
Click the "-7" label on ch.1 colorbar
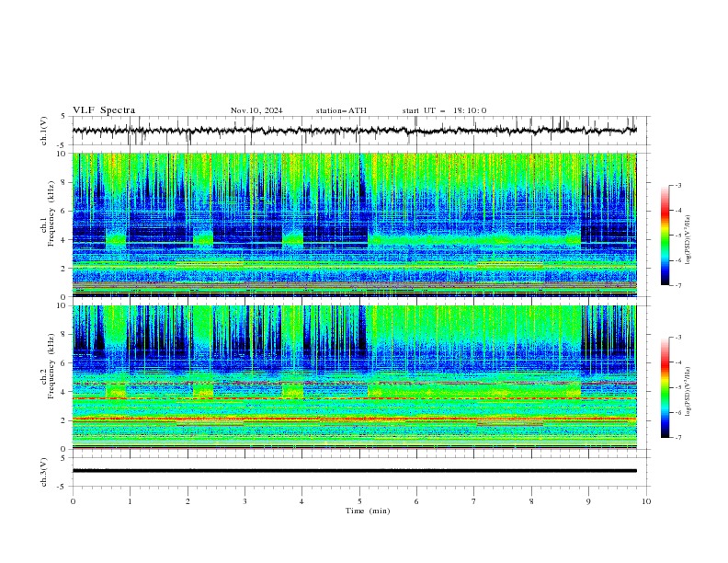pyautogui.click(x=678, y=285)
